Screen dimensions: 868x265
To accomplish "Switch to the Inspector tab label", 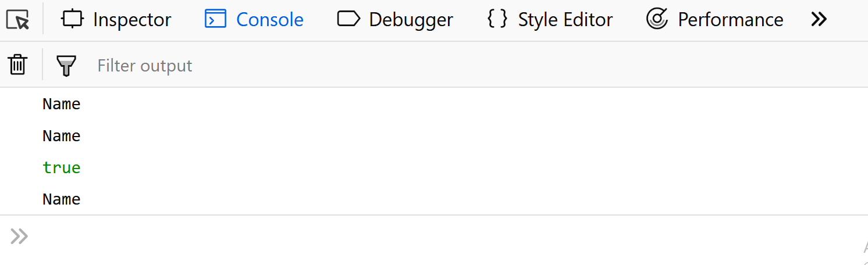I will click(132, 20).
